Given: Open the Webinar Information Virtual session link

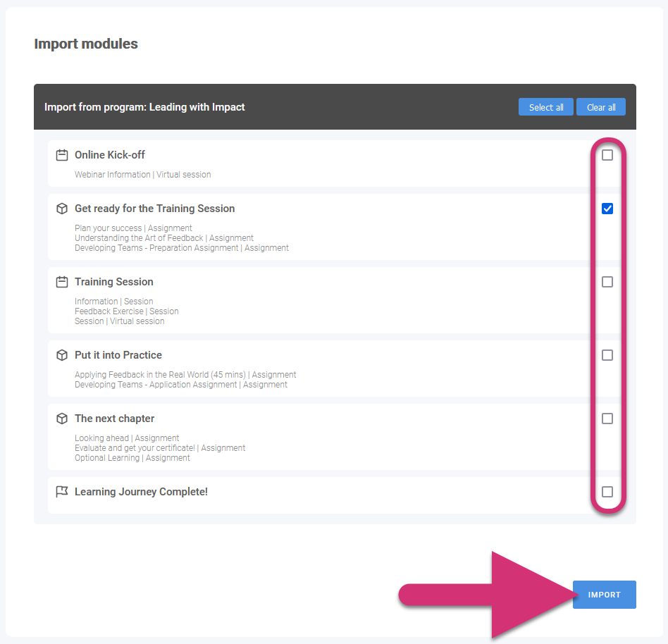Looking at the screenshot, I should point(144,174).
